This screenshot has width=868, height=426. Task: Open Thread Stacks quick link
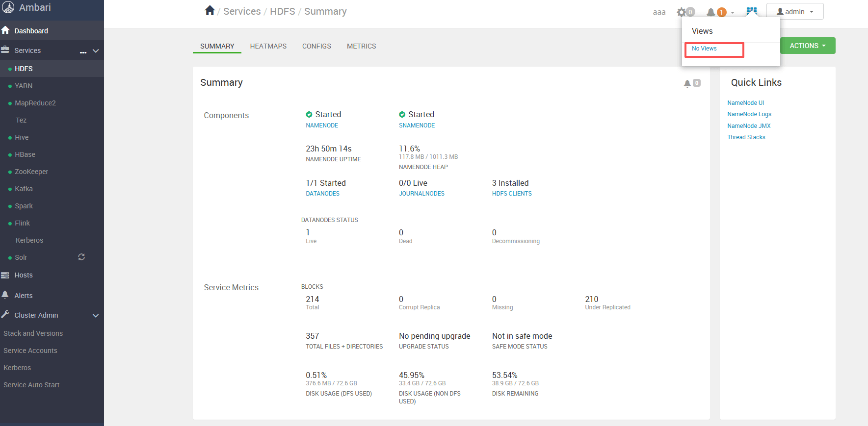tap(746, 137)
